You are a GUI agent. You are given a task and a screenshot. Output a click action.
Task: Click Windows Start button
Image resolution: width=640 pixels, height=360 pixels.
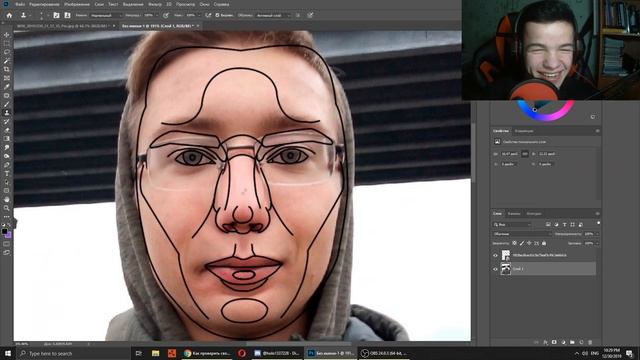(7, 353)
